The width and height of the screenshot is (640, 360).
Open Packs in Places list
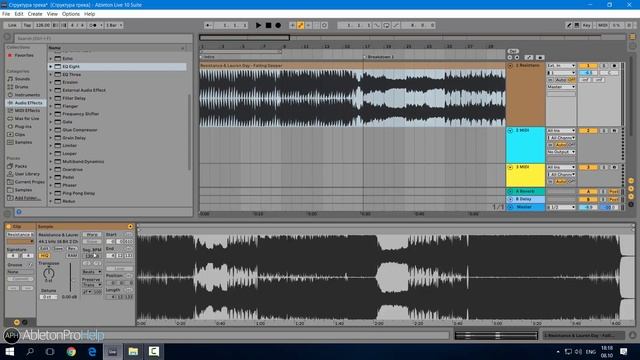coord(20,166)
